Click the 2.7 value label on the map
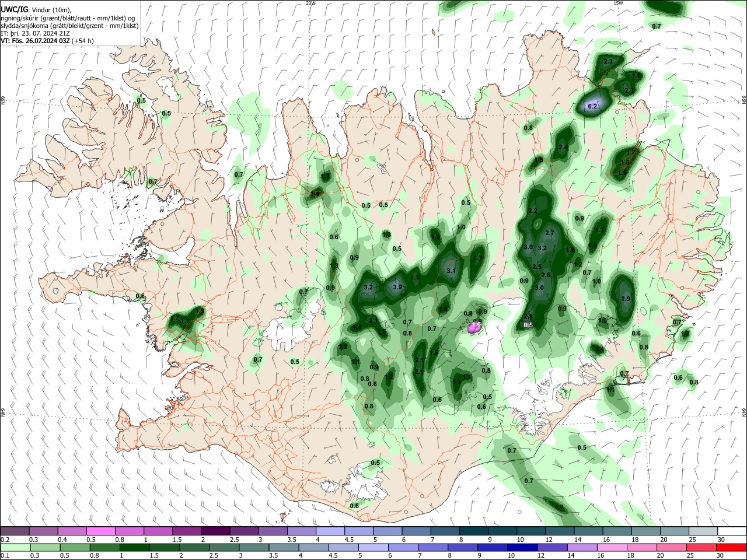747x560 pixels. point(549,233)
